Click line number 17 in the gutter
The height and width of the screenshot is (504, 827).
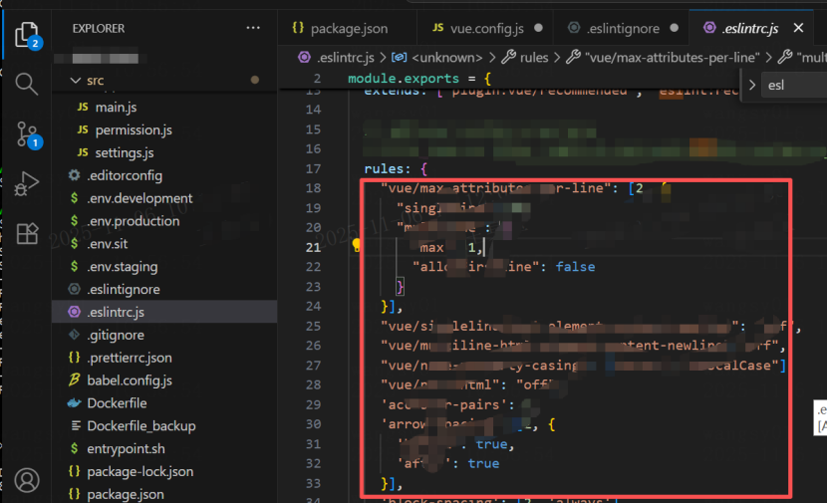[x=313, y=168]
